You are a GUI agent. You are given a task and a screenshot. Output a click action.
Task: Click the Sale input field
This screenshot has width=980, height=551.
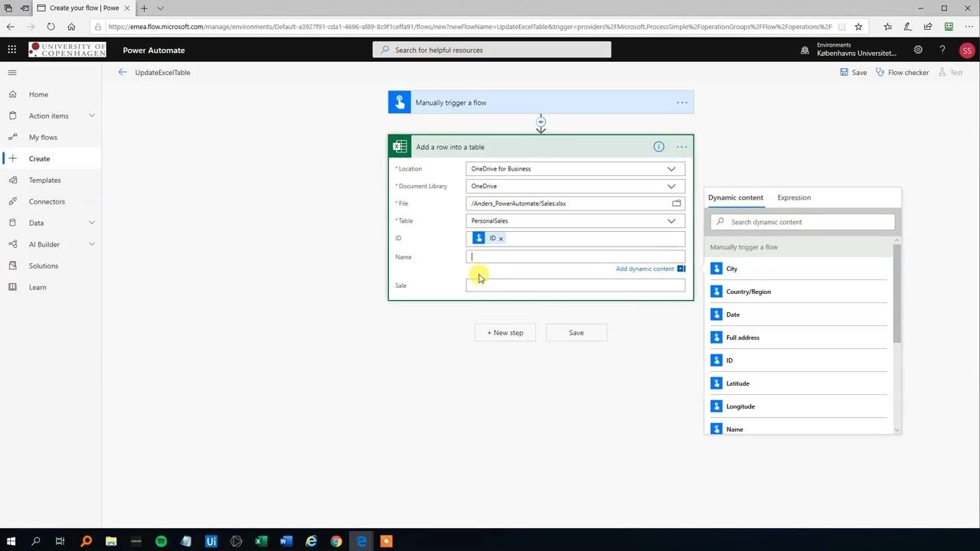[575, 285]
